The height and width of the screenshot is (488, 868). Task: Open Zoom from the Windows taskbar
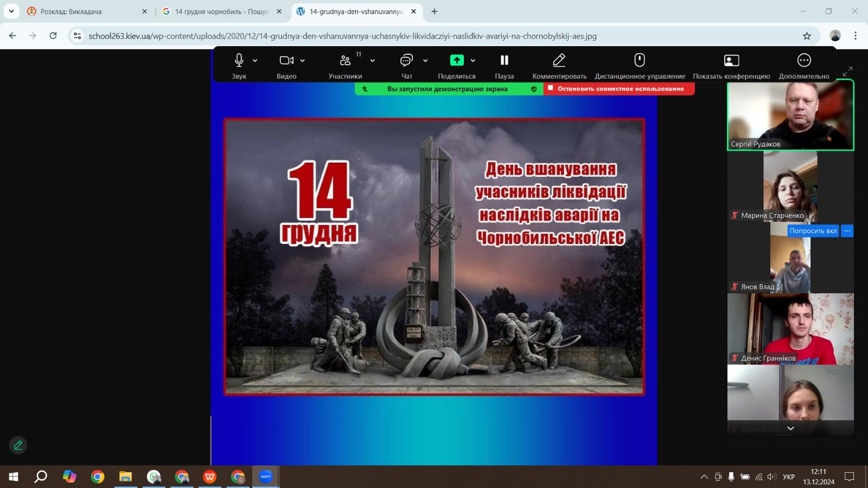[x=265, y=477]
